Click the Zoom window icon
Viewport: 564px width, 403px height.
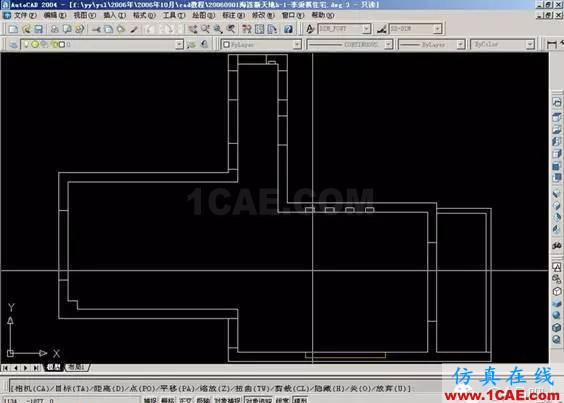pos(218,29)
